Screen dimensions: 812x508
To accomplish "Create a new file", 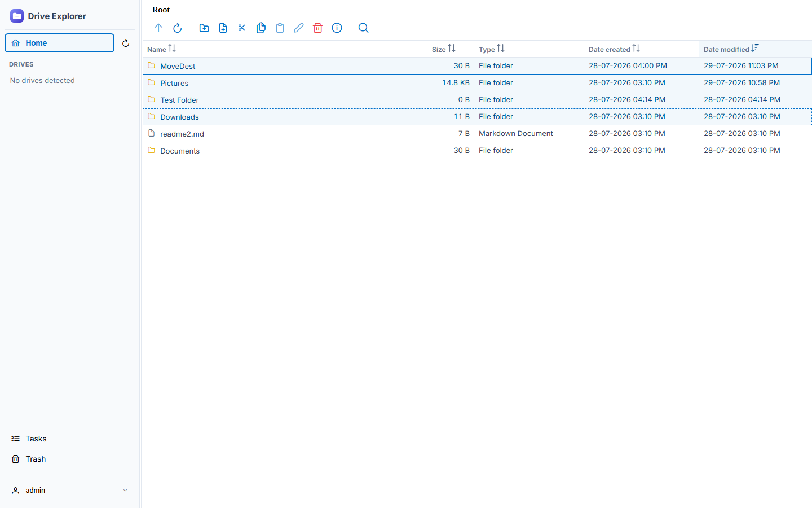I will click(223, 28).
